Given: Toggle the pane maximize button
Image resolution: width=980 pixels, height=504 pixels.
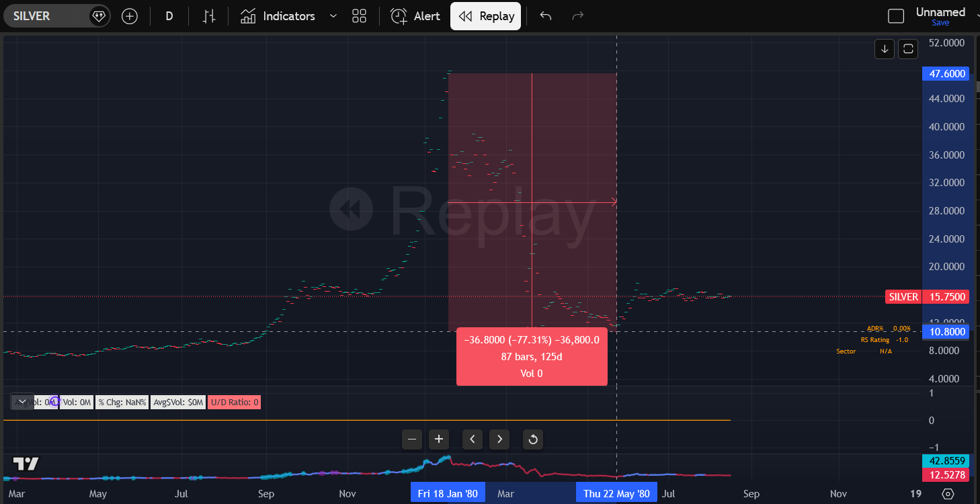Looking at the screenshot, I should tap(908, 48).
